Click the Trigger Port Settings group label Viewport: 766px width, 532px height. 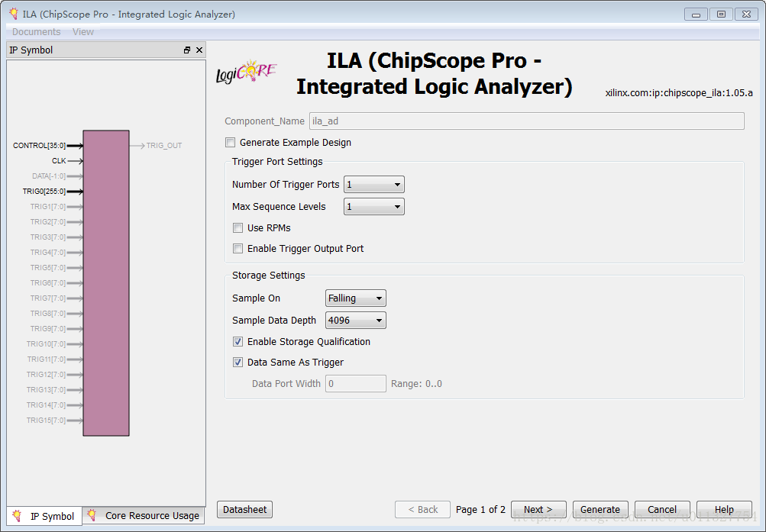[x=277, y=162]
